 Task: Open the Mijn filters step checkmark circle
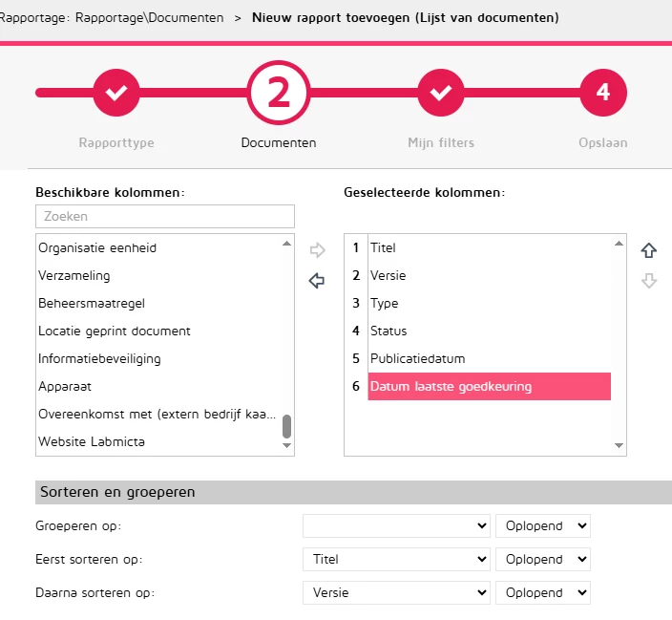[x=441, y=93]
